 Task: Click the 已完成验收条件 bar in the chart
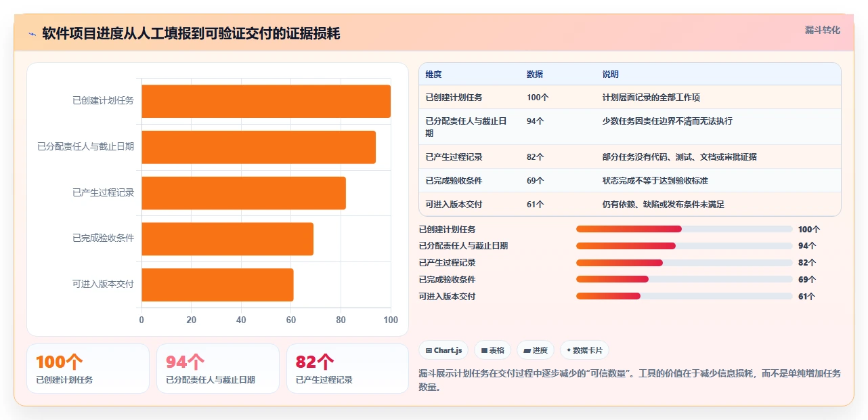point(227,239)
